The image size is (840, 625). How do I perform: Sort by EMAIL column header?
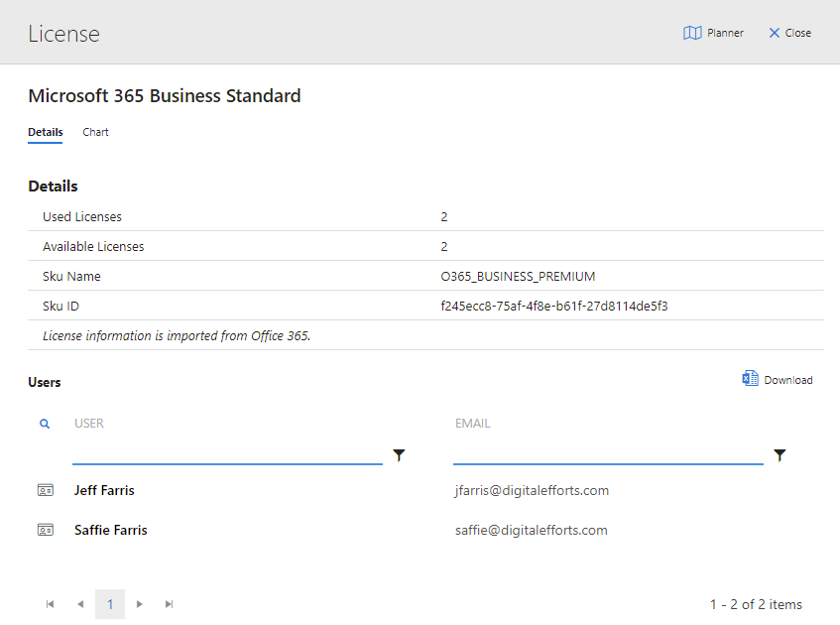[472, 423]
